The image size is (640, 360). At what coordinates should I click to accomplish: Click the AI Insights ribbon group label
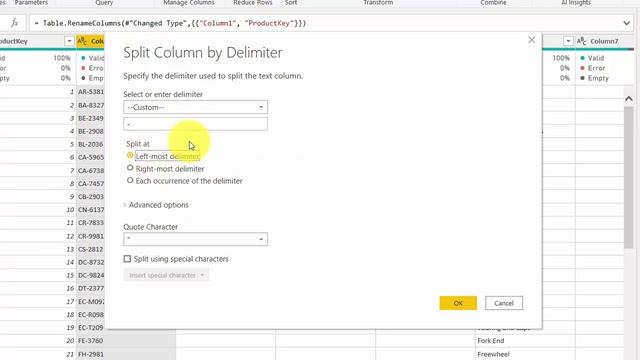[576, 3]
